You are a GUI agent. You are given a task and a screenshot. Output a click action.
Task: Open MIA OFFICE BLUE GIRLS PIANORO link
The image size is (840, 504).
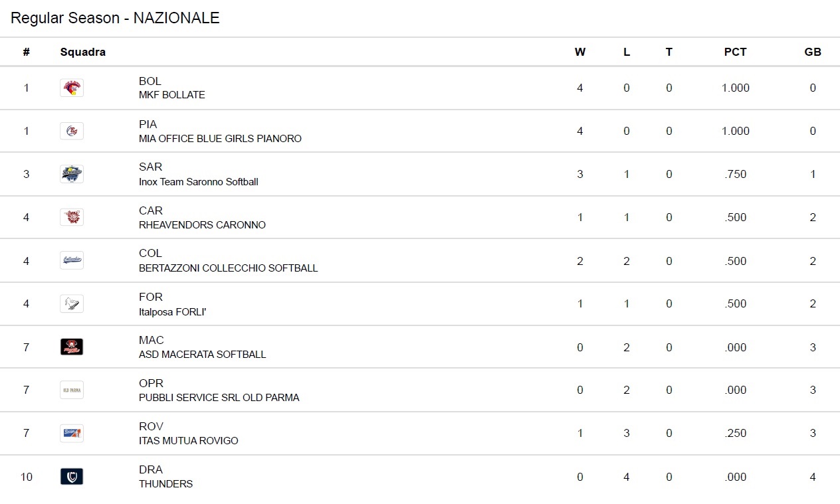(x=220, y=139)
